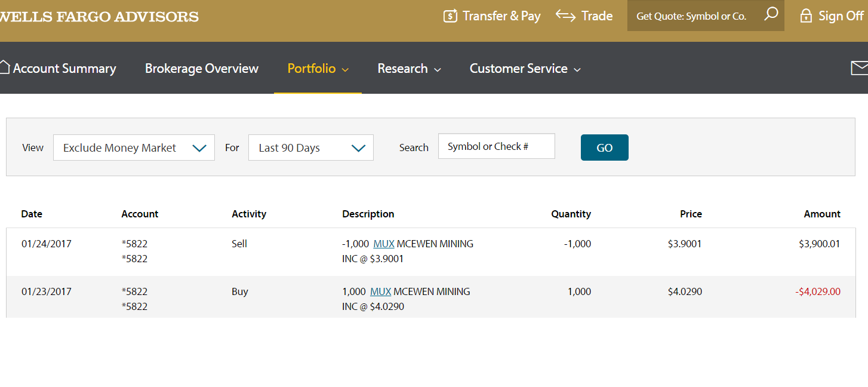
Task: Open the mail envelope icon
Action: [x=860, y=68]
